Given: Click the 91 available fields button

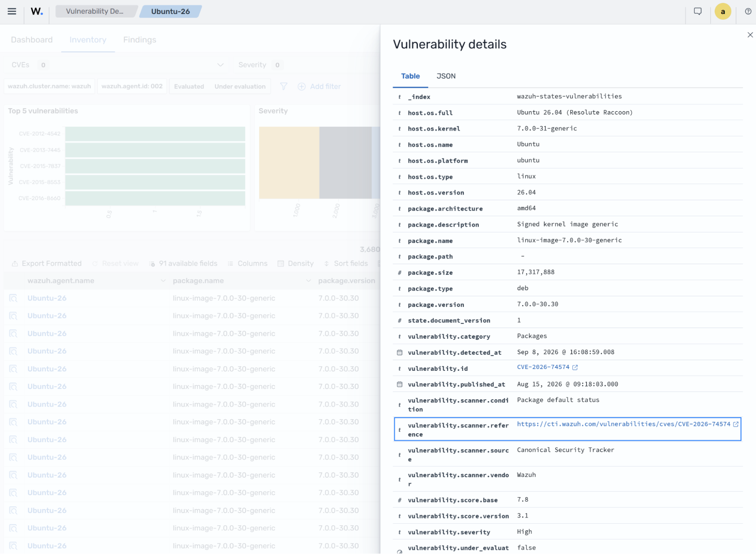Looking at the screenshot, I should pos(183,264).
